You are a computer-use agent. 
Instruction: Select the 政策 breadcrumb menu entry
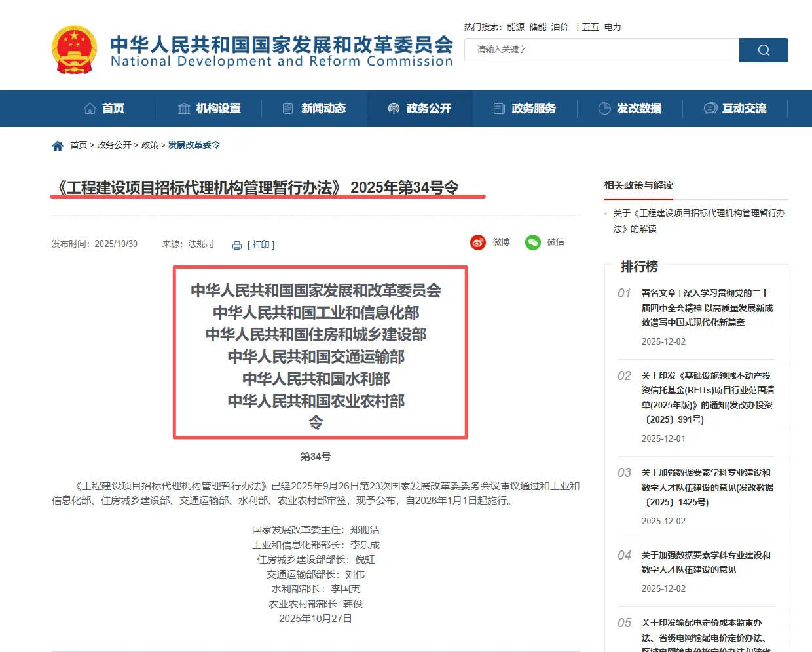pyautogui.click(x=149, y=145)
